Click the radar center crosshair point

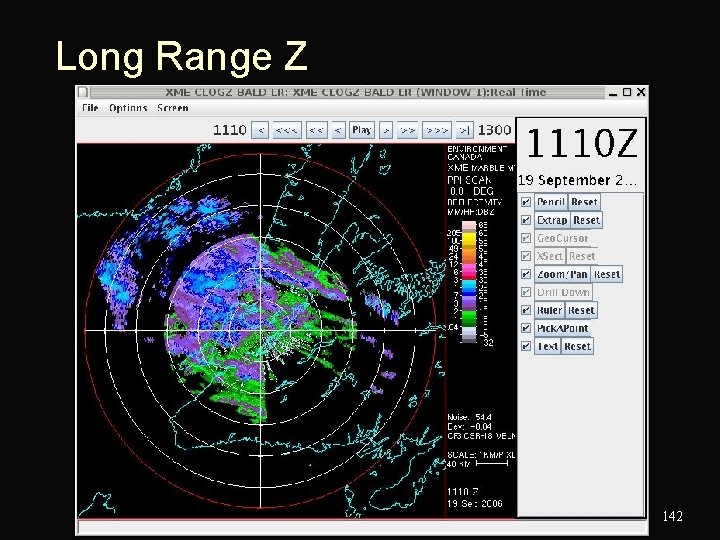click(x=261, y=330)
